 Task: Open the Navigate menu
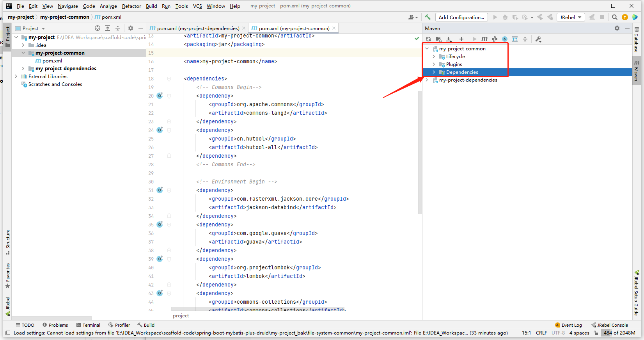pos(68,6)
